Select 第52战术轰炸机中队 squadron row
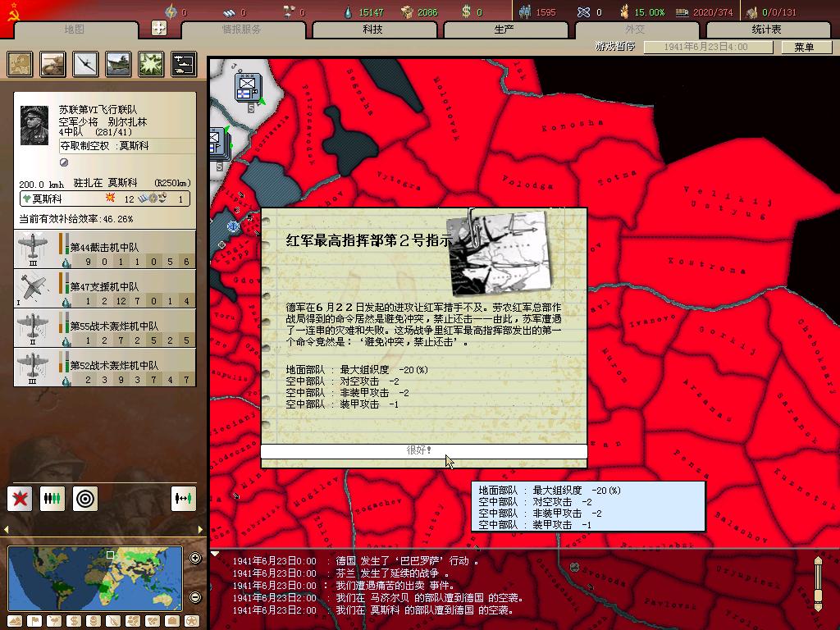This screenshot has height=630, width=840. [x=105, y=367]
